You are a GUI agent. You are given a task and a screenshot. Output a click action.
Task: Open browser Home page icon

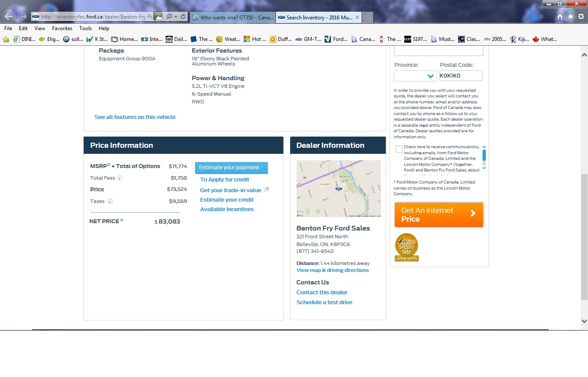click(560, 17)
